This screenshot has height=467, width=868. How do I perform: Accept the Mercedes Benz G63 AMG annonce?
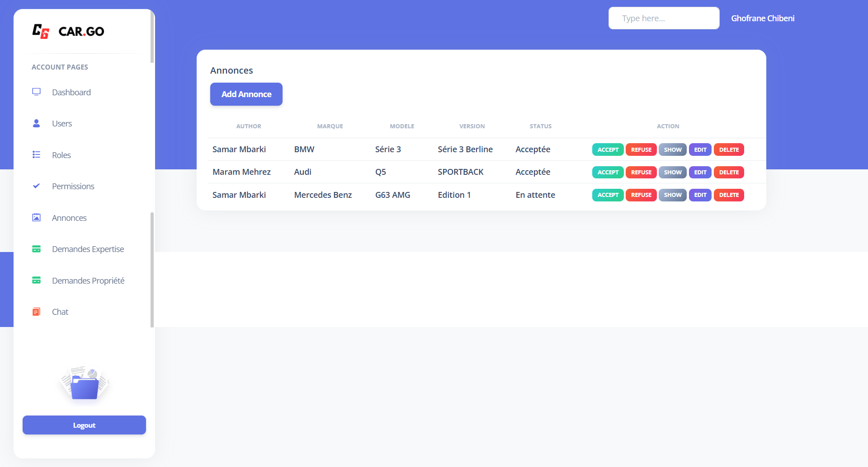pos(608,195)
